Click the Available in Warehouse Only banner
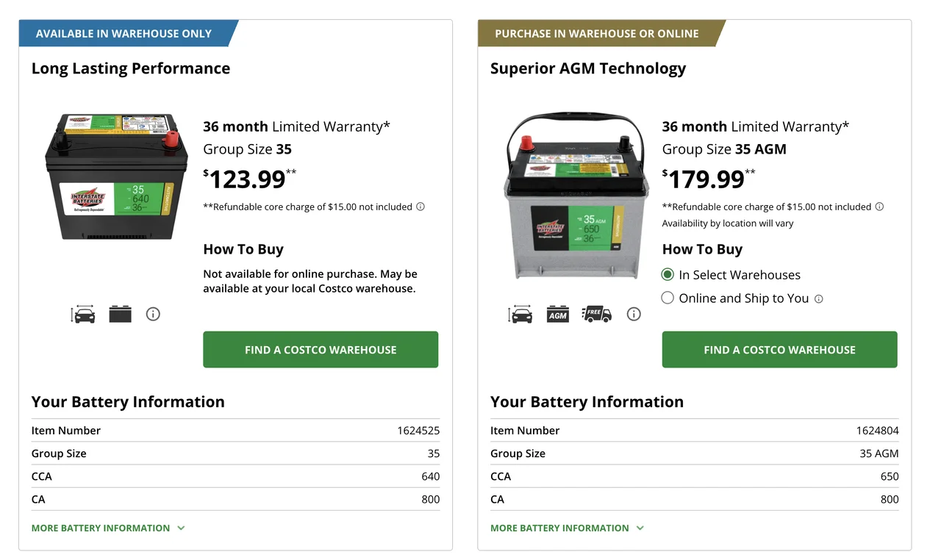Viewport: 941px width, 560px height. (124, 34)
